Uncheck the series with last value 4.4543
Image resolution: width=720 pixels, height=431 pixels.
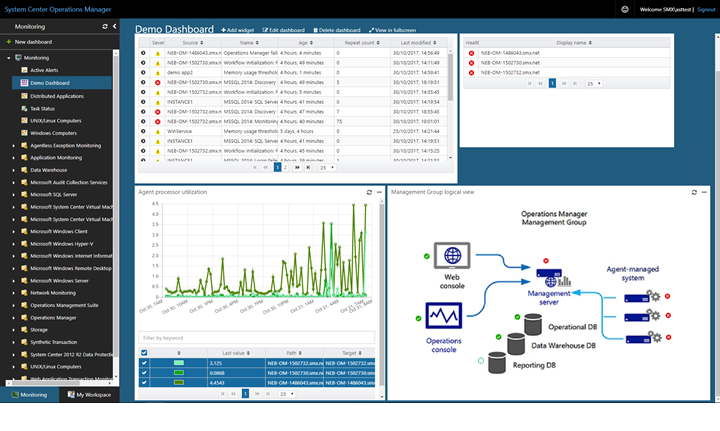(x=144, y=382)
